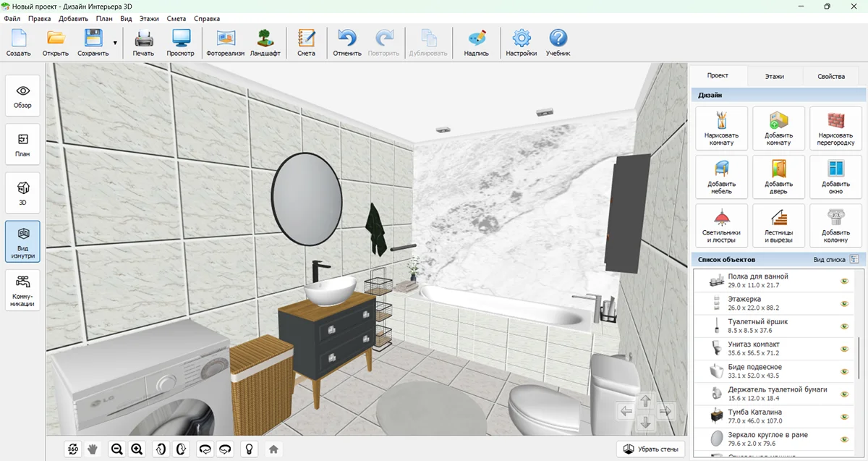
Task: Open the Смета estimate
Action: click(x=306, y=43)
